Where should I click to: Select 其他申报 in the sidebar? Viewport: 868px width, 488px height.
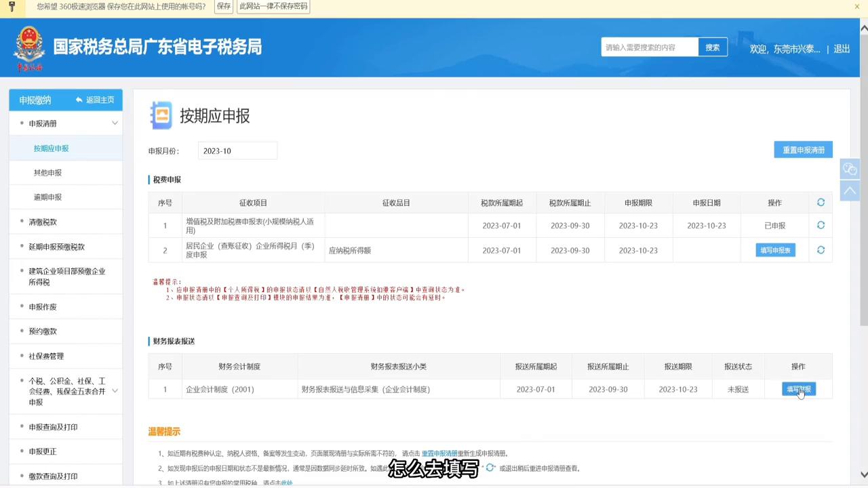(47, 172)
